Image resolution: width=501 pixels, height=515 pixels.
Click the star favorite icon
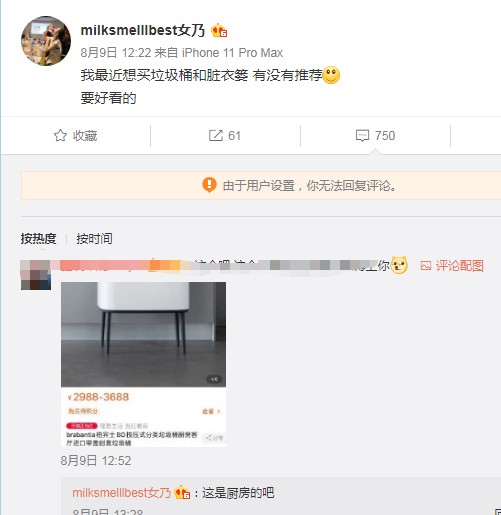pyautogui.click(x=60, y=135)
